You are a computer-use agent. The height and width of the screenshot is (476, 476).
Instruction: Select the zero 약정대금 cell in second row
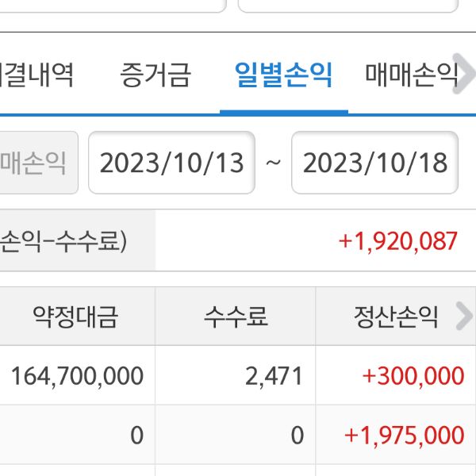click(136, 435)
